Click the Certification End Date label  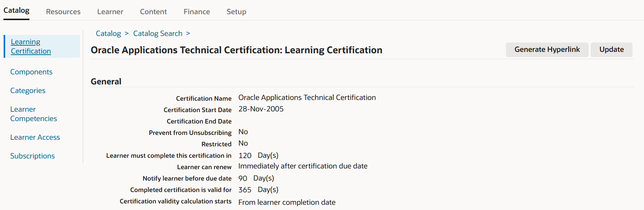coord(199,121)
